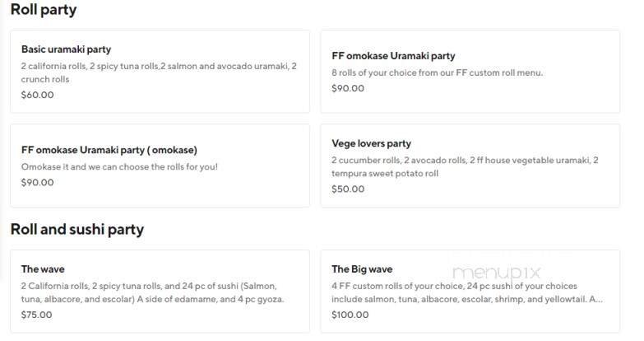644x341 pixels.
Task: Click the $100.00 price
Action: click(350, 315)
